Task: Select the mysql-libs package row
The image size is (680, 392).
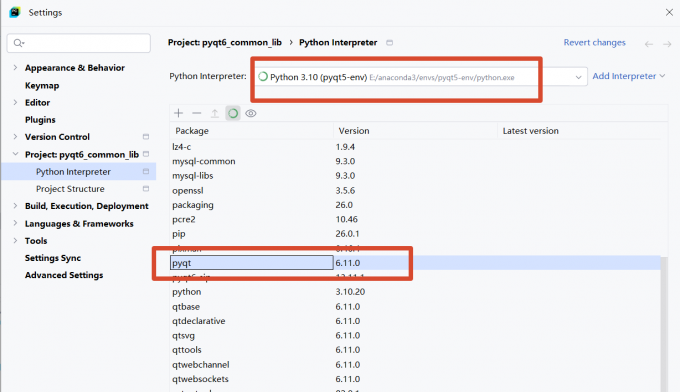Action: [x=415, y=176]
